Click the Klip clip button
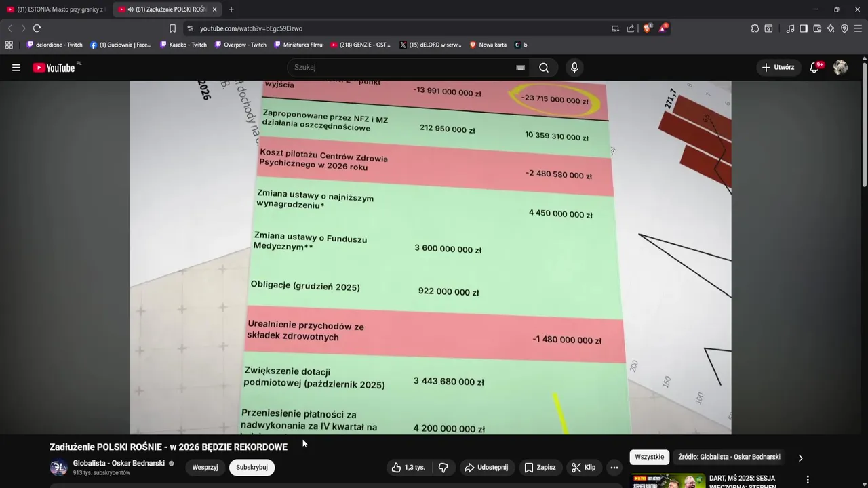The width and height of the screenshot is (868, 488). (584, 468)
